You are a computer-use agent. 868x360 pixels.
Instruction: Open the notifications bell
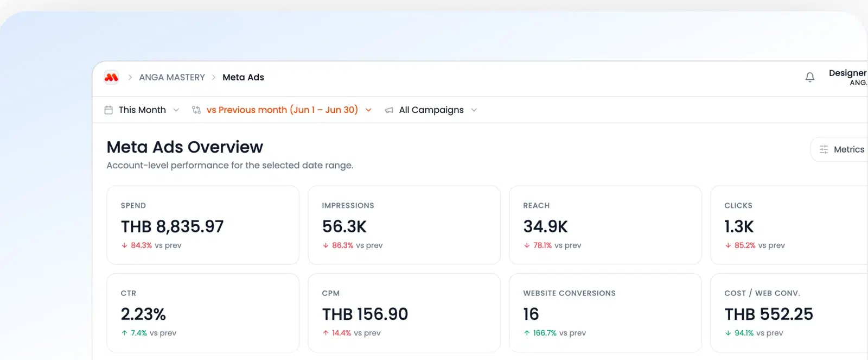(810, 77)
